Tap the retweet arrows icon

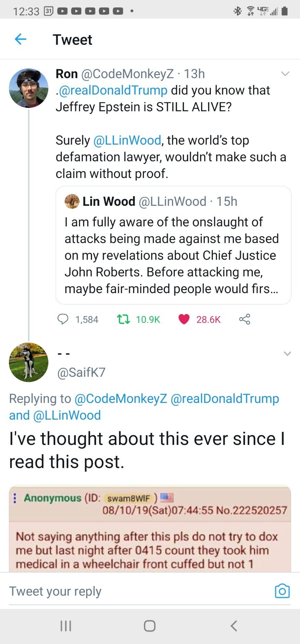coord(123,319)
